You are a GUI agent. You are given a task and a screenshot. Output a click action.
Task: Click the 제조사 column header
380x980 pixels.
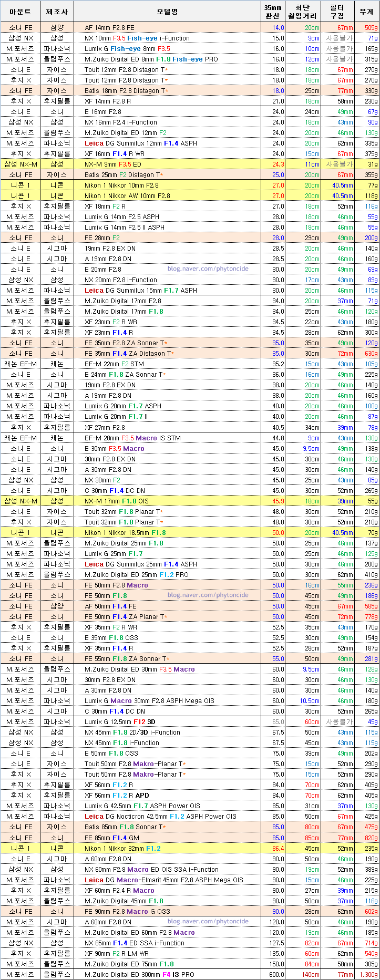pyautogui.click(x=57, y=11)
